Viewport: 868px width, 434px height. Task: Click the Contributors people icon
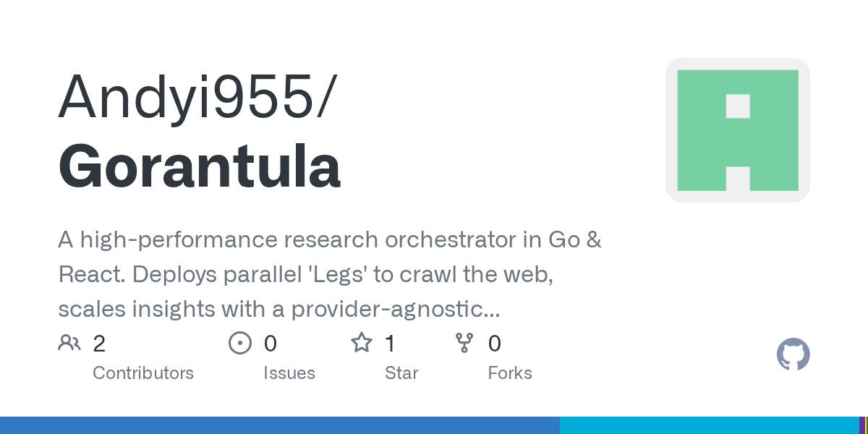pos(69,343)
